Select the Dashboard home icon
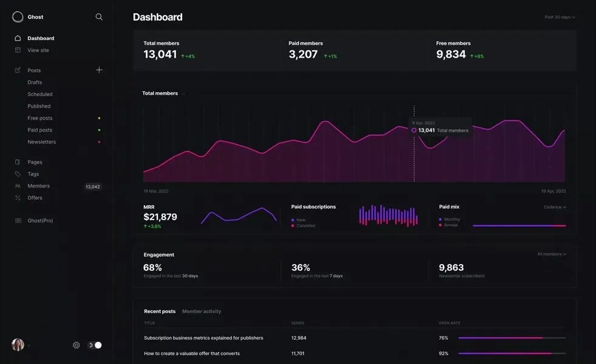This screenshot has width=596, height=364. (19, 38)
